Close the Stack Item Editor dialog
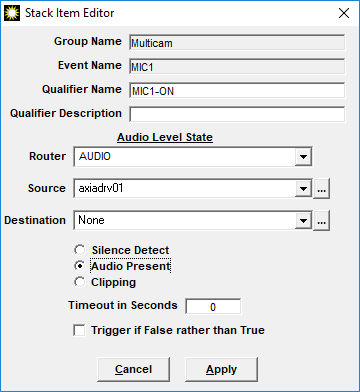Viewport: 360px width, 392px height. 344,13
